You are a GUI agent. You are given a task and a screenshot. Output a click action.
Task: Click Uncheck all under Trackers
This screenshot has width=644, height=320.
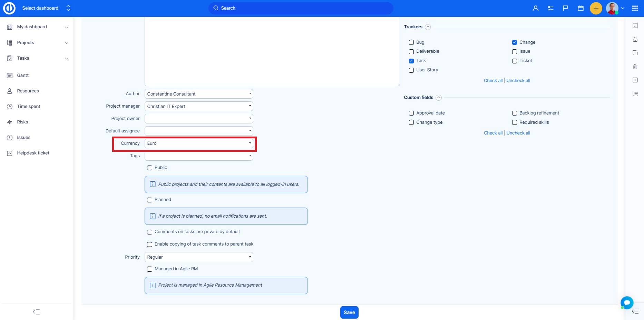click(518, 81)
